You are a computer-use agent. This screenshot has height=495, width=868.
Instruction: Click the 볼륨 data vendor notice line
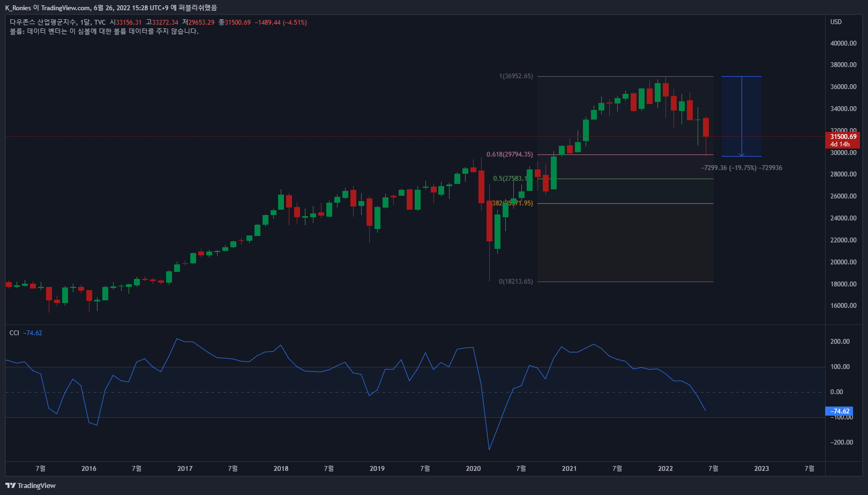(104, 32)
